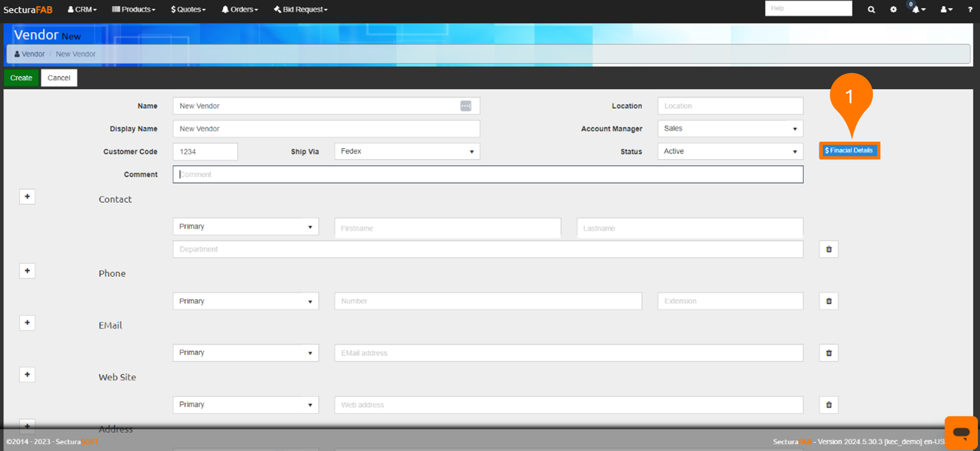Click into the Comment input field
The width and height of the screenshot is (980, 451).
click(487, 175)
